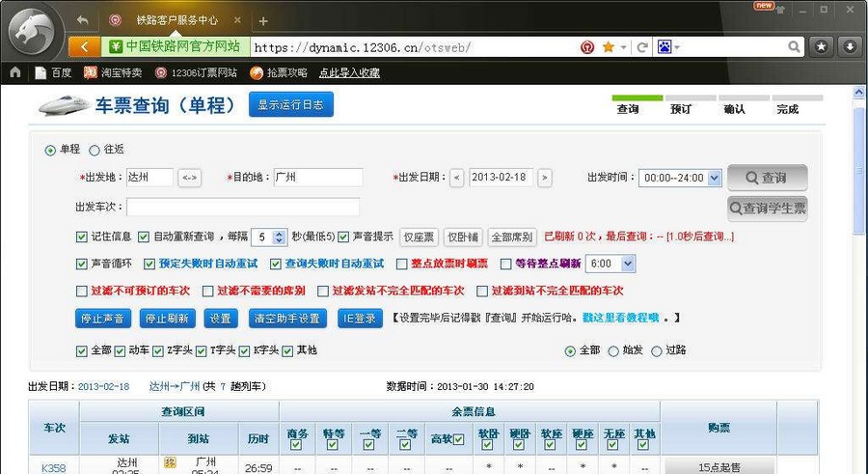The image size is (868, 474).
Task: Adjust refresh interval seconds stepper
Action: [x=279, y=237]
